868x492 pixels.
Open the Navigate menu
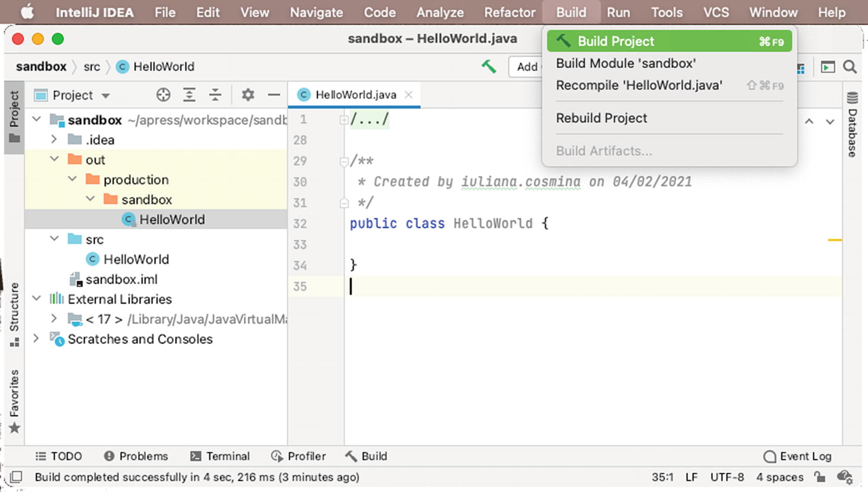(316, 12)
